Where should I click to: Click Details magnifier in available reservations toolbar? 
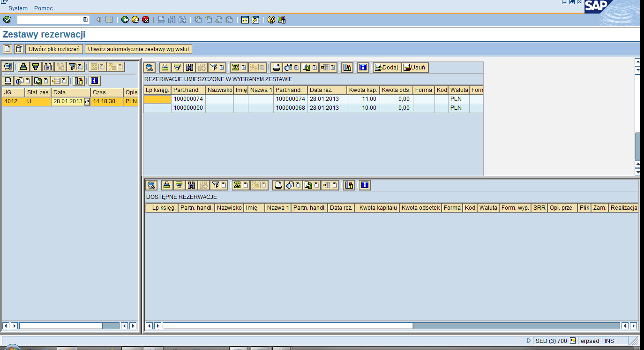[151, 185]
